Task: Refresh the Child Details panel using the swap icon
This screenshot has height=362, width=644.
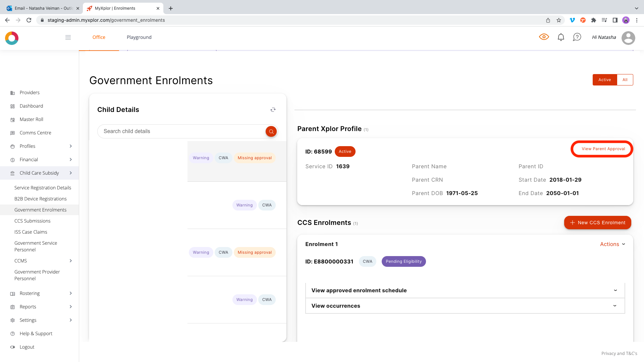Action: (x=273, y=110)
